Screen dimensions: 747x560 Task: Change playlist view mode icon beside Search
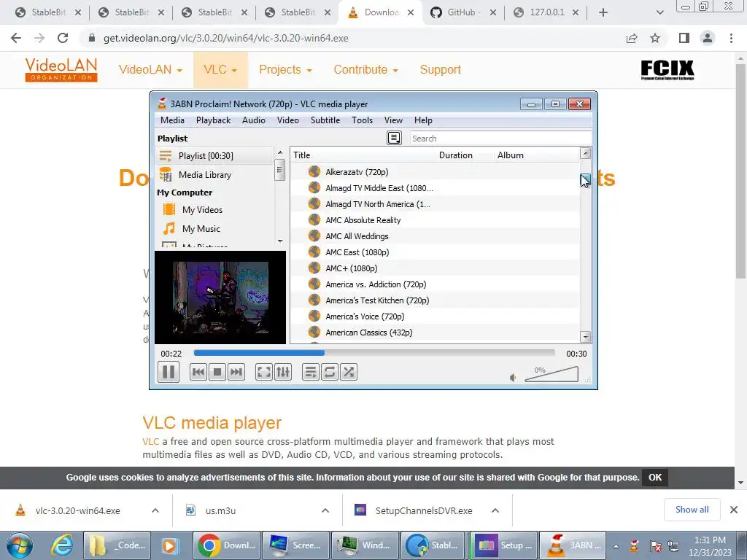[x=394, y=138]
